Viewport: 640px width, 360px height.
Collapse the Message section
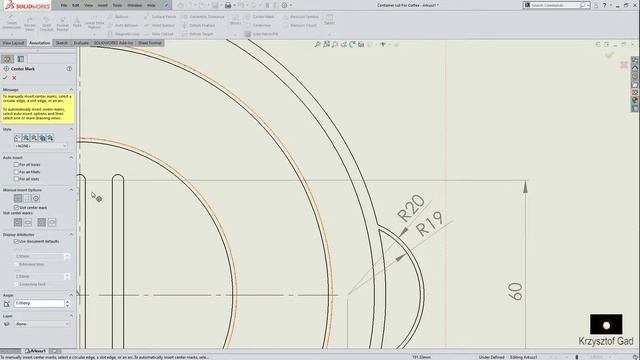pyautogui.click(x=71, y=89)
